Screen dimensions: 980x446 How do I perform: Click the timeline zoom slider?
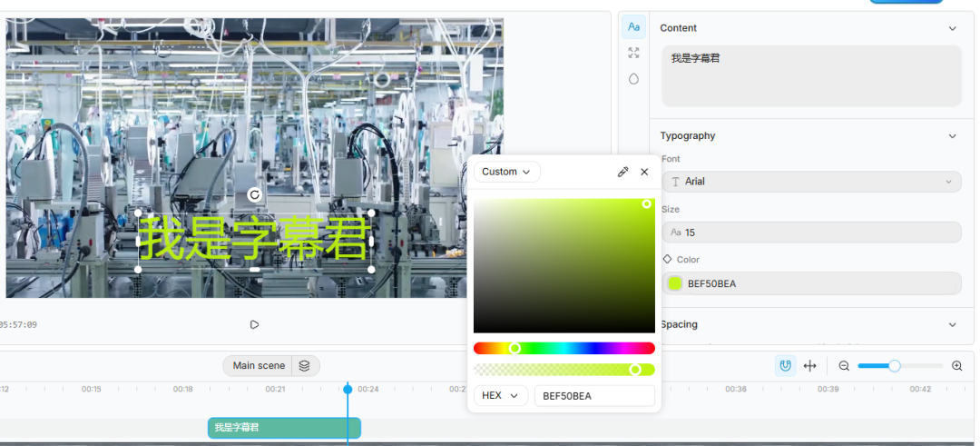coord(900,366)
